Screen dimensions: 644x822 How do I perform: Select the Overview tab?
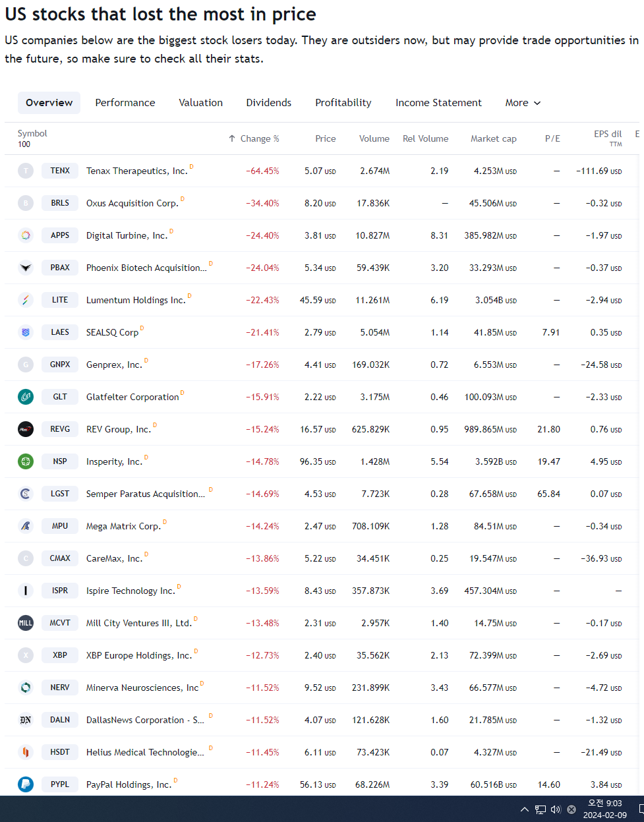point(49,103)
